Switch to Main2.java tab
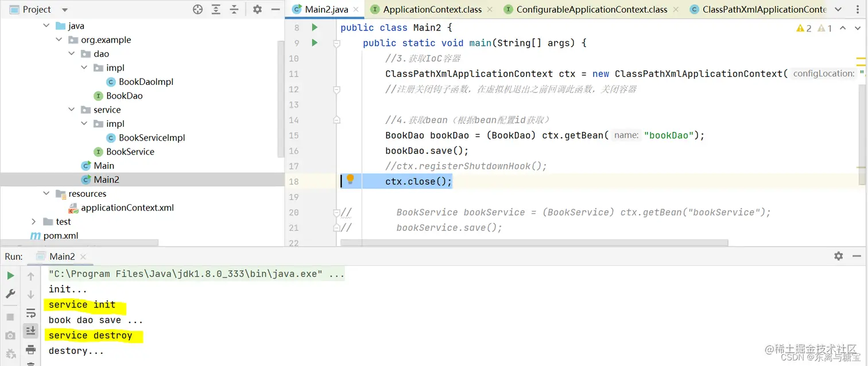This screenshot has width=868, height=366. coord(326,9)
